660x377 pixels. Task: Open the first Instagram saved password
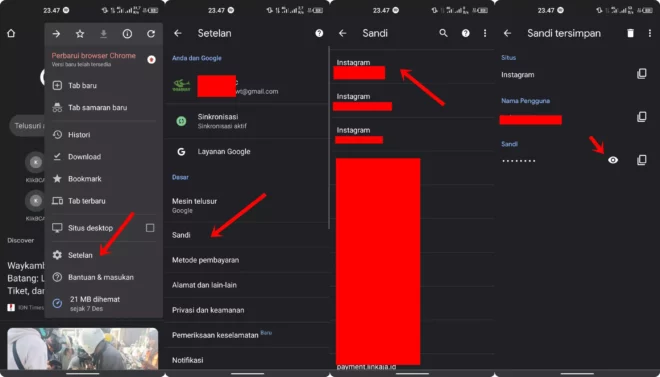click(x=412, y=67)
